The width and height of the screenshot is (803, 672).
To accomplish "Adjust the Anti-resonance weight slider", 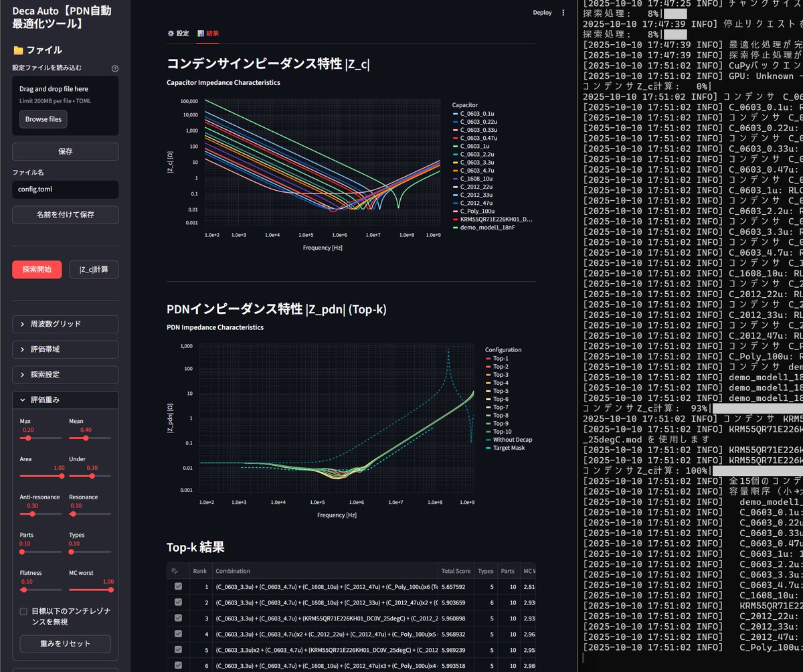I will [x=32, y=514].
